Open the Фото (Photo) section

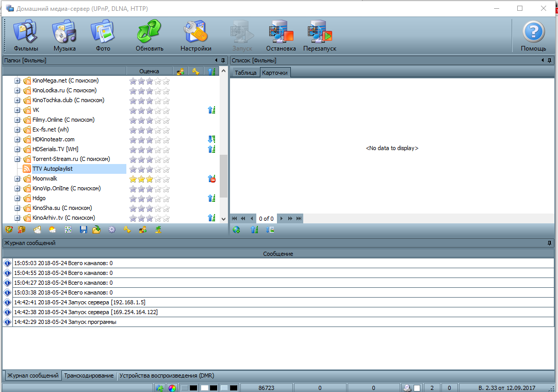[x=103, y=35]
